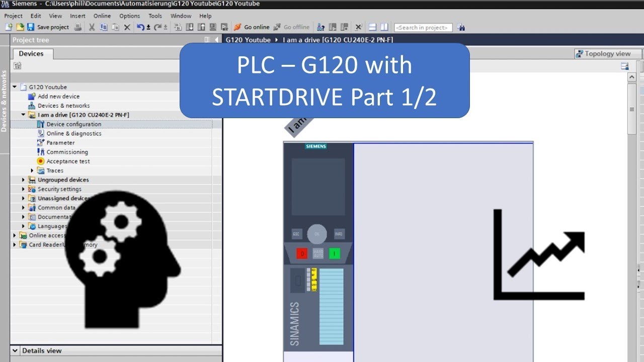The width and height of the screenshot is (644, 362).
Task: Click the Cut scissors icon
Action: (x=92, y=27)
